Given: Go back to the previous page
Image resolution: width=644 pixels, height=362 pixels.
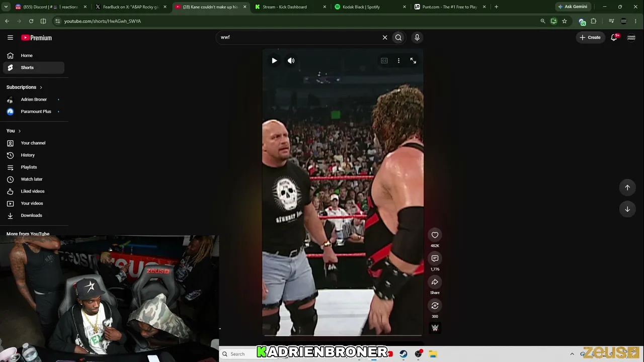Looking at the screenshot, I should pos(7,21).
